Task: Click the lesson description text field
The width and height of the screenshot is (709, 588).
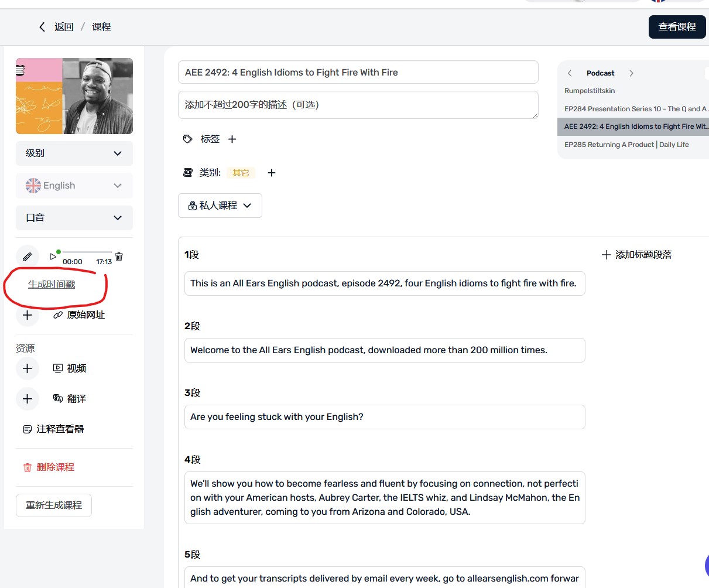Action: (x=358, y=105)
